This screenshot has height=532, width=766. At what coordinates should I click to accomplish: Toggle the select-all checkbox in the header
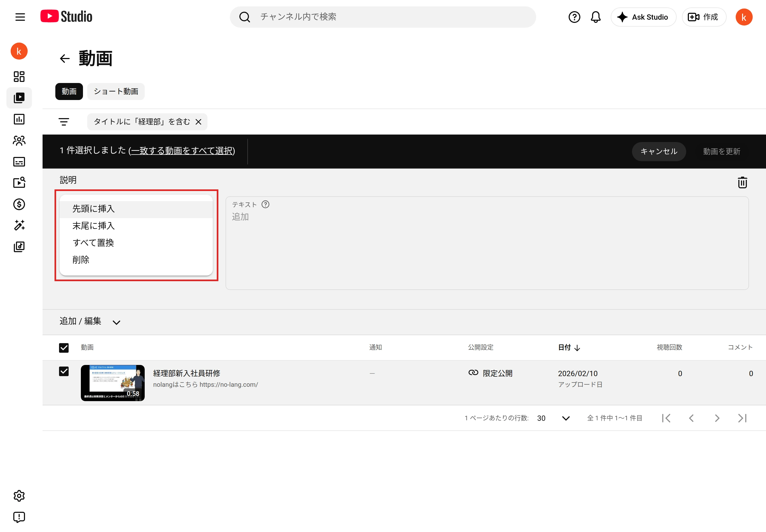[64, 348]
